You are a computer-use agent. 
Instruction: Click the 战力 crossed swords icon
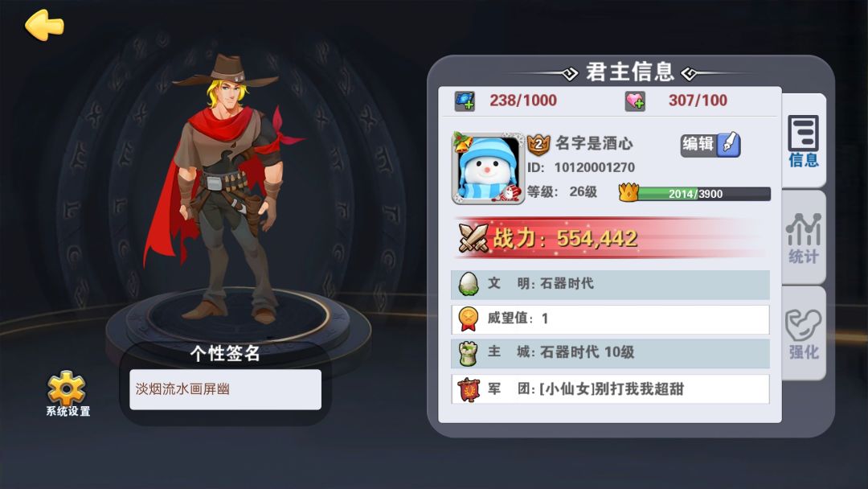(473, 239)
